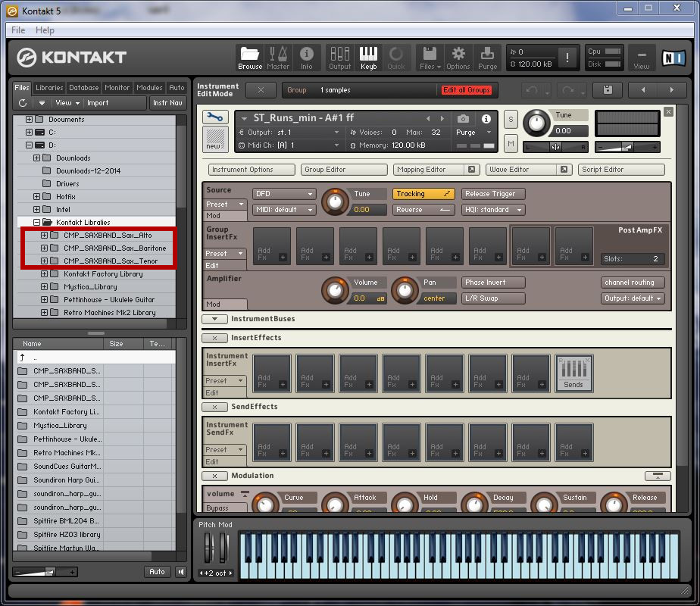Adjust the Amplifier Pan knob
Screen dimensions: 700x606
click(405, 290)
